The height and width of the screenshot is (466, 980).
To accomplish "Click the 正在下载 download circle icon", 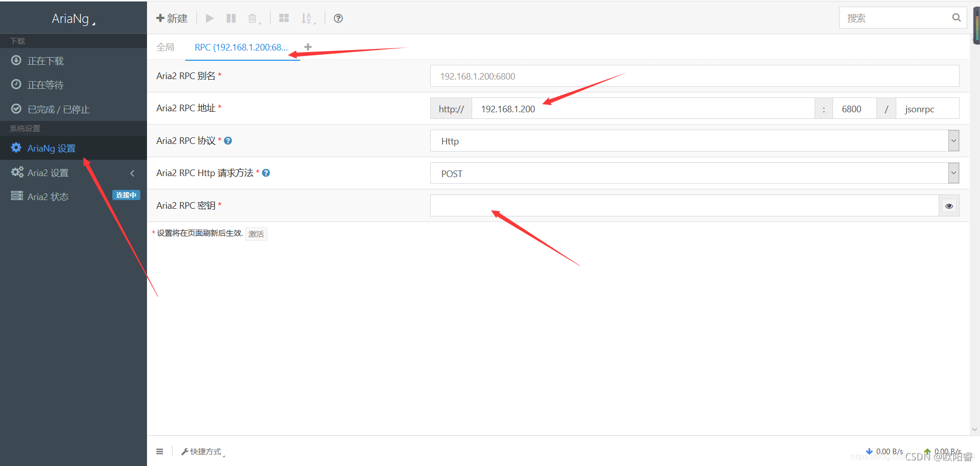I will [x=16, y=60].
